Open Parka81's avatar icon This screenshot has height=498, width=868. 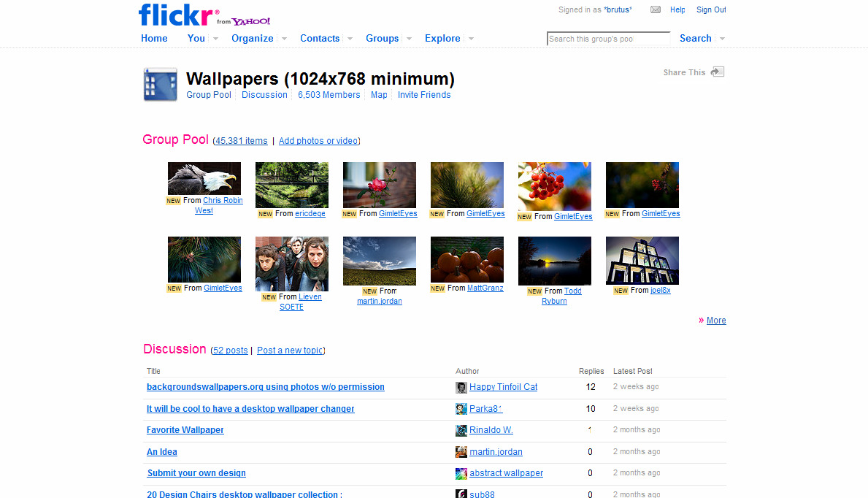click(x=461, y=409)
